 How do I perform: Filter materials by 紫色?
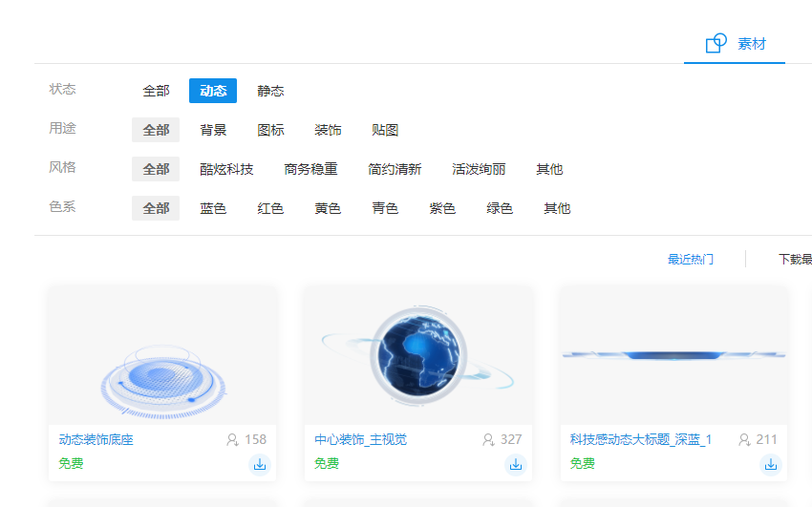point(442,208)
